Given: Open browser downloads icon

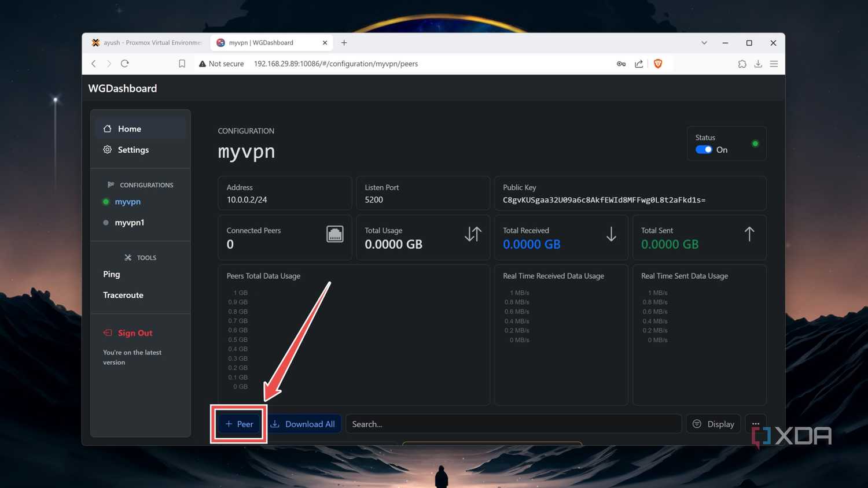Looking at the screenshot, I should point(758,64).
